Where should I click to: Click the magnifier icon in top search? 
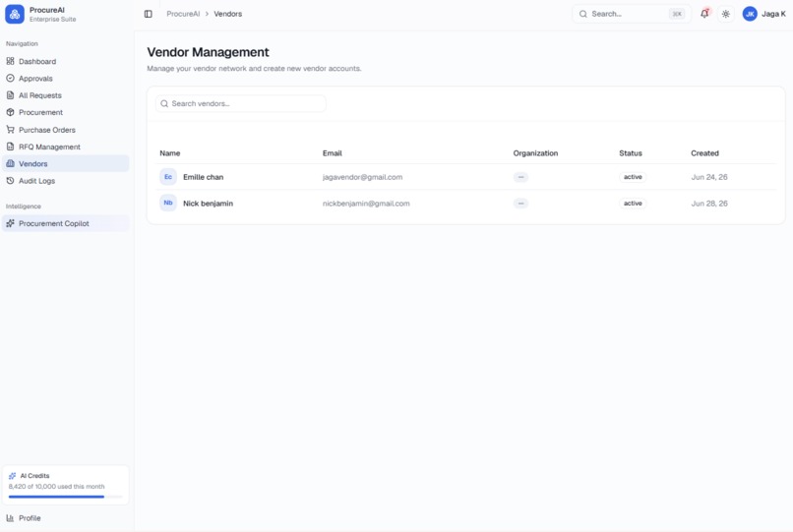pos(583,14)
